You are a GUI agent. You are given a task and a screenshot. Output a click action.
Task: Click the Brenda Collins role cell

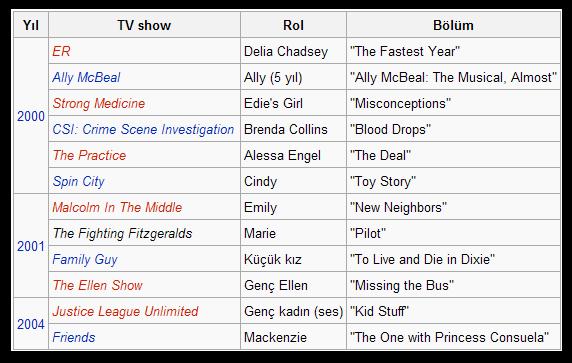[293, 130]
